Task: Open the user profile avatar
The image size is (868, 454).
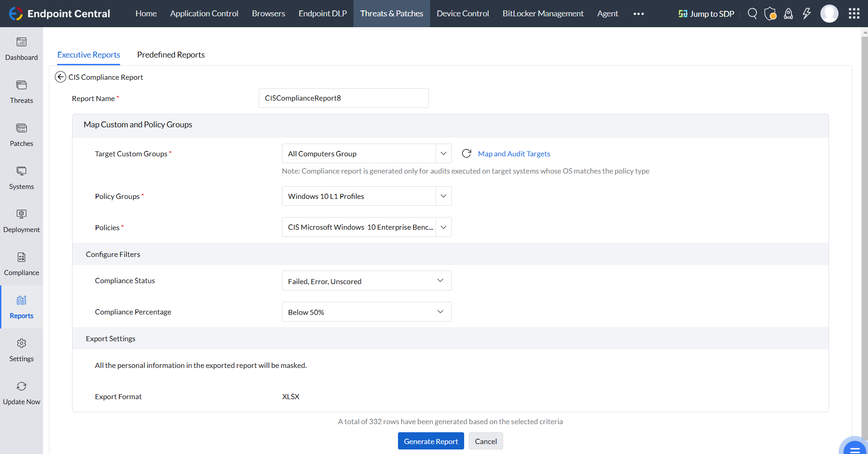Action: click(829, 14)
